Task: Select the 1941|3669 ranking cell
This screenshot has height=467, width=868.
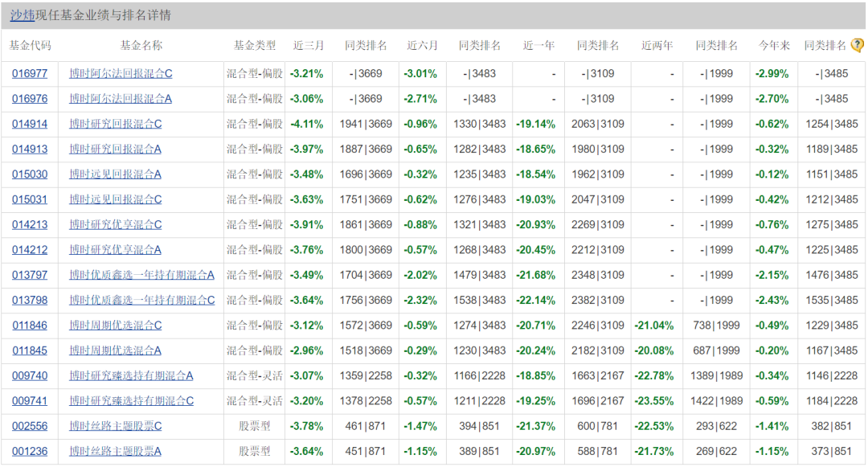Action: click(366, 124)
